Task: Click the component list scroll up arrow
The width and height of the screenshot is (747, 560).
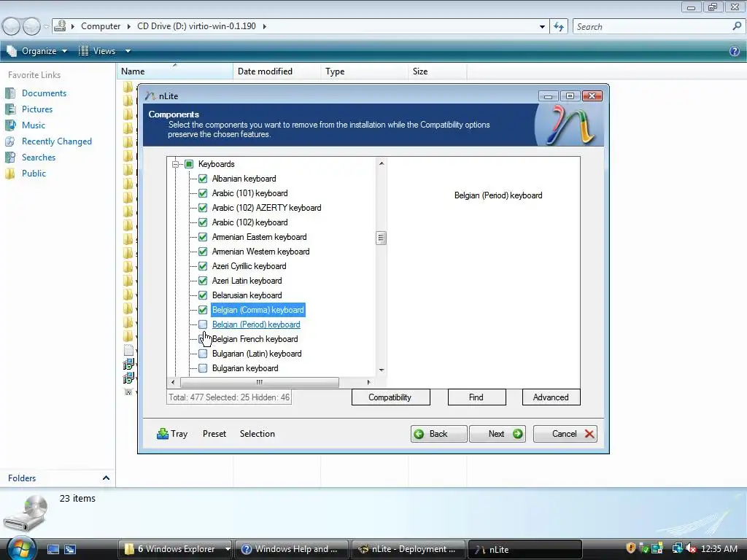Action: point(381,163)
